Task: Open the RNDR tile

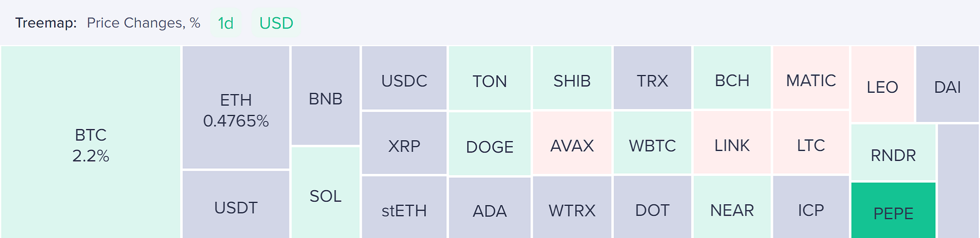Action: [x=893, y=152]
